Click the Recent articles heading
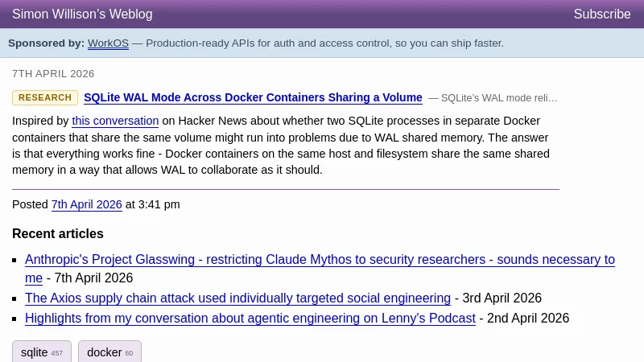644x362 pixels. pyautogui.click(x=58, y=234)
